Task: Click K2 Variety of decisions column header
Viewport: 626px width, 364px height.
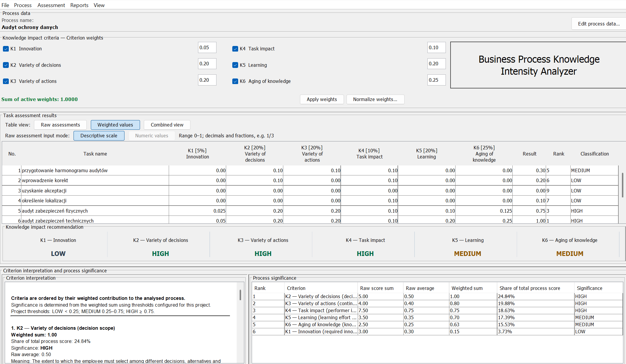Action: [255, 154]
